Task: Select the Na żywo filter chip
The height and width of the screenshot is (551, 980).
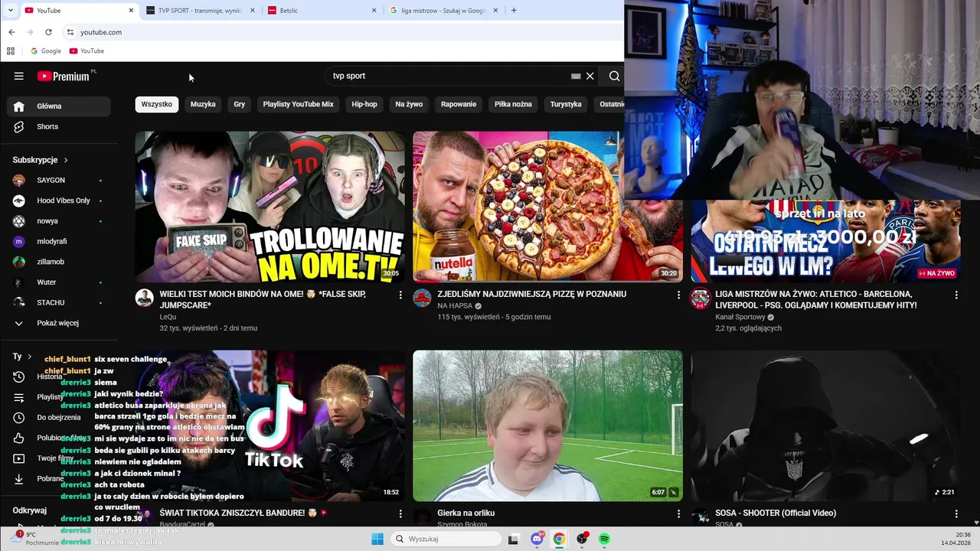Action: [409, 104]
